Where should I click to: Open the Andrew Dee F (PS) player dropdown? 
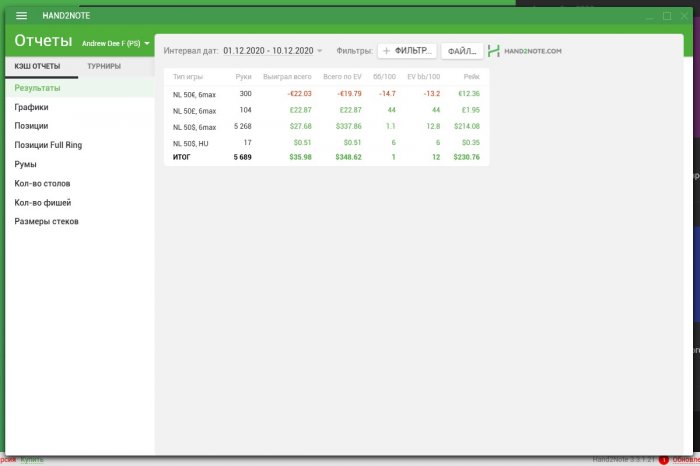pos(116,43)
